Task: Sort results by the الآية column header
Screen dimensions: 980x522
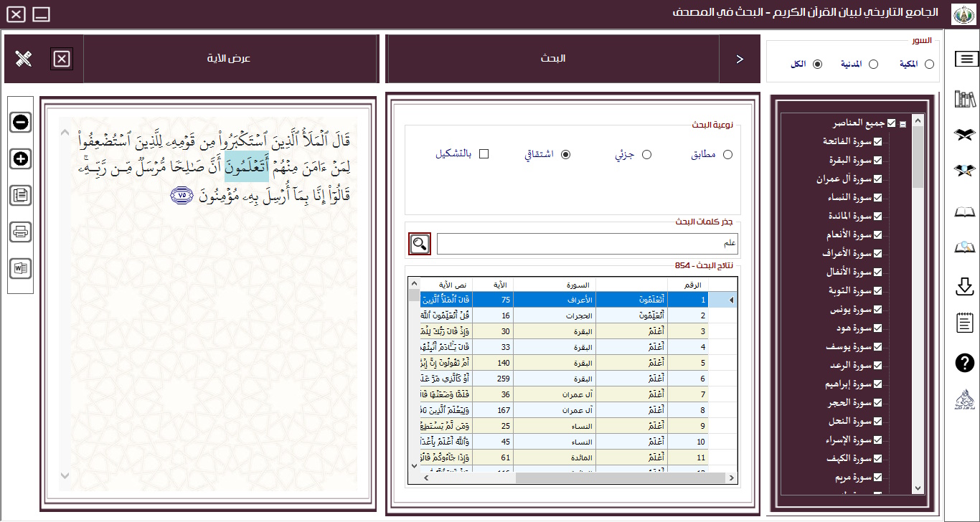Action: pos(493,285)
